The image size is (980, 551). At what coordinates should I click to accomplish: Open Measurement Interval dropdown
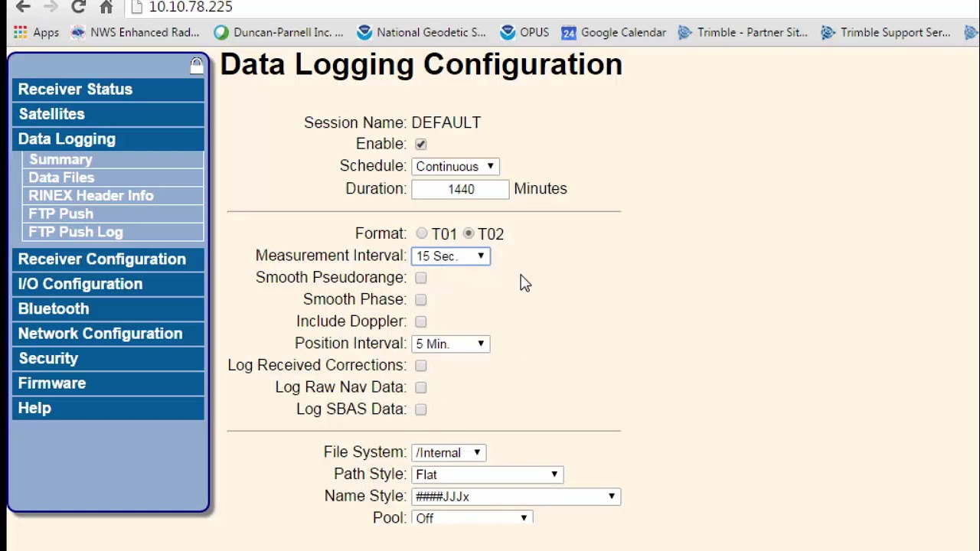(451, 256)
